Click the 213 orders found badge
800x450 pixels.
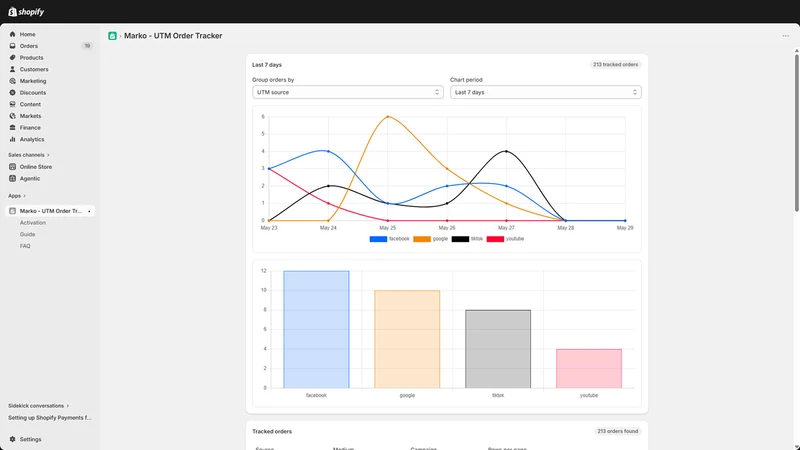click(x=617, y=431)
